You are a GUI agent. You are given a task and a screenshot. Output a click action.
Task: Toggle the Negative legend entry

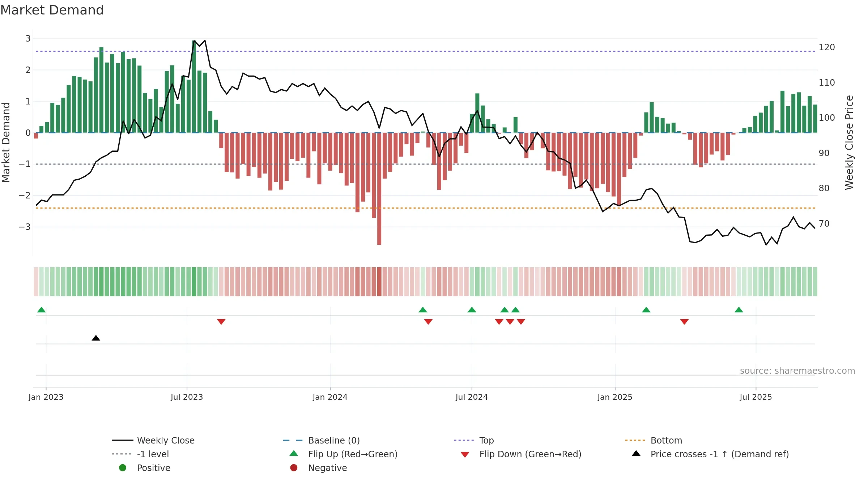(318, 468)
